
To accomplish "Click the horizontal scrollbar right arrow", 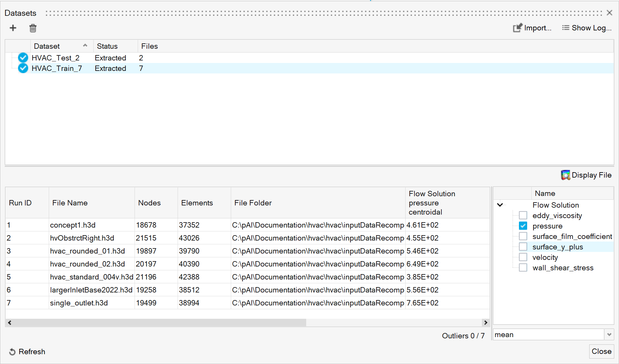I will point(485,323).
